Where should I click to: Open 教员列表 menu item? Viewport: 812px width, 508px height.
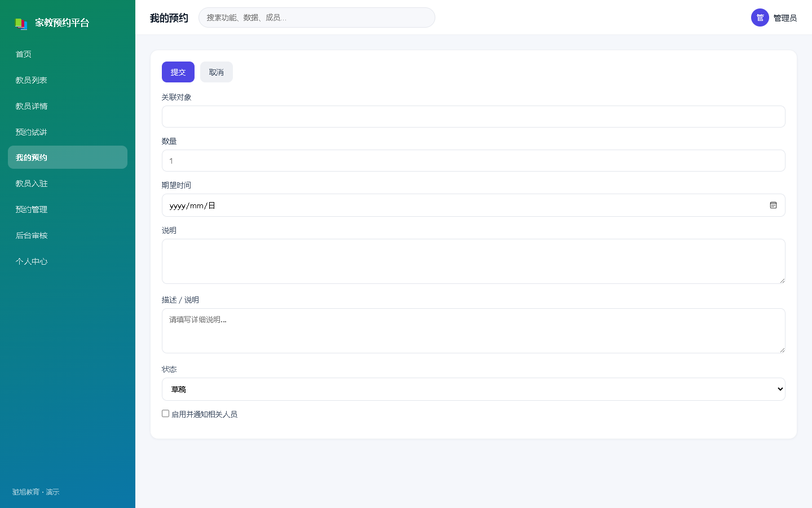[x=68, y=80]
